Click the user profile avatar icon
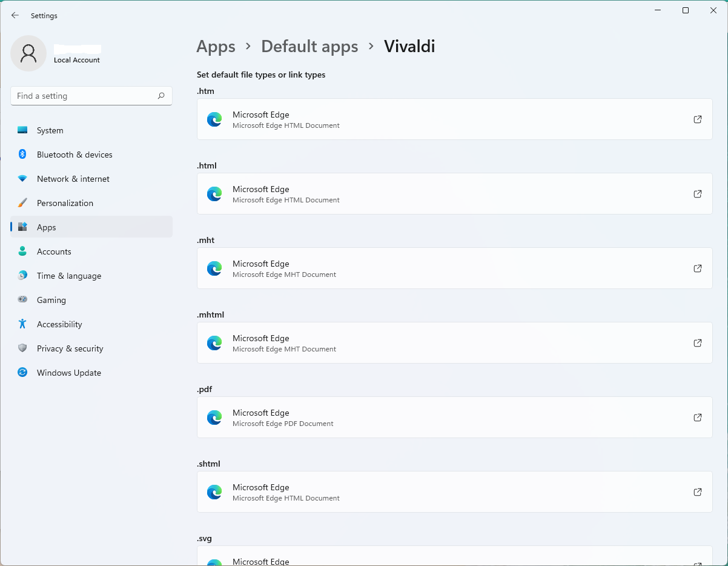This screenshot has height=566, width=728. 28,53
